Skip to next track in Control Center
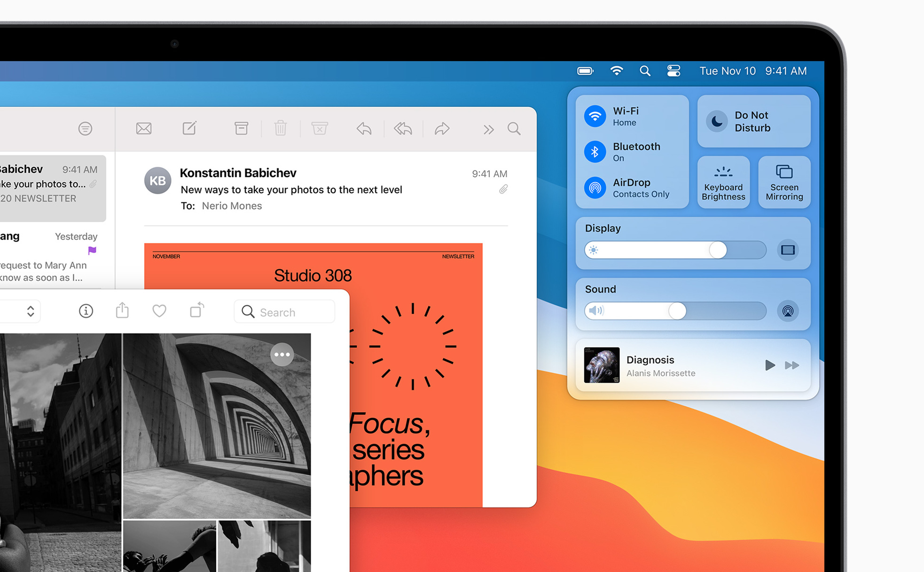924x572 pixels. 792,365
